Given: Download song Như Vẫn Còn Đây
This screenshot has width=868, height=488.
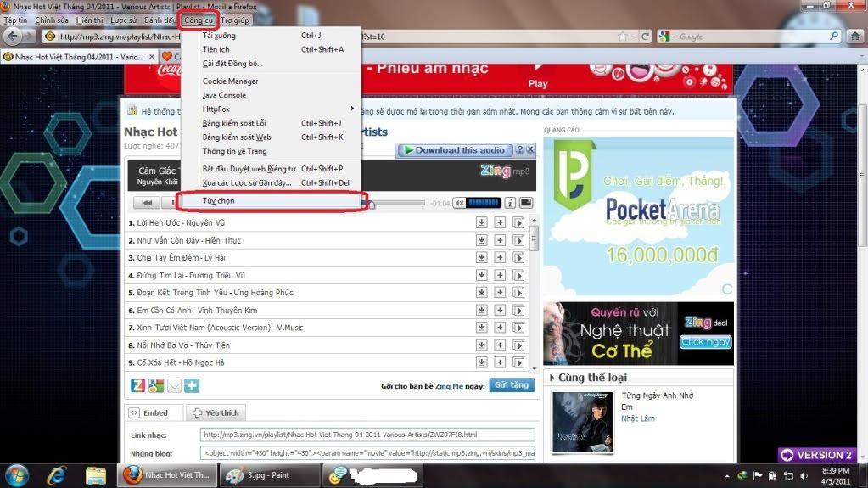Looking at the screenshot, I should (x=482, y=240).
